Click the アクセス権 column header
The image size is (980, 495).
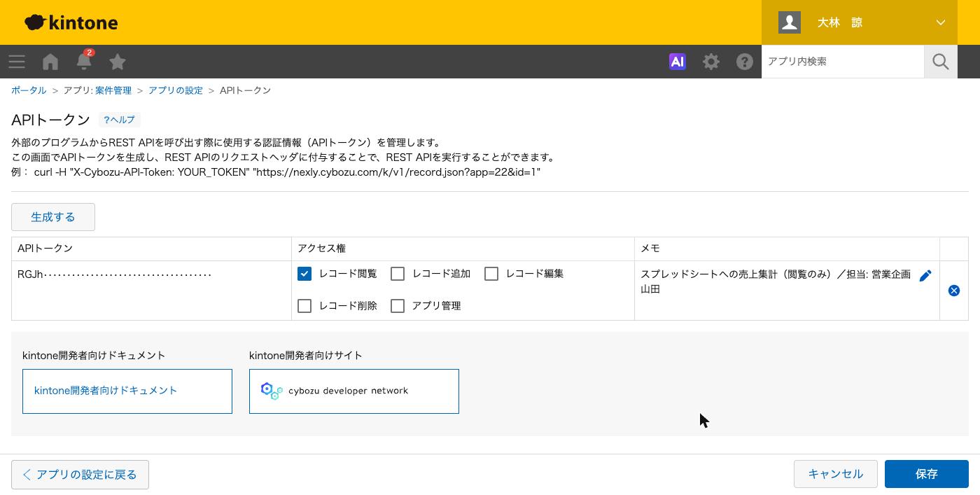321,249
